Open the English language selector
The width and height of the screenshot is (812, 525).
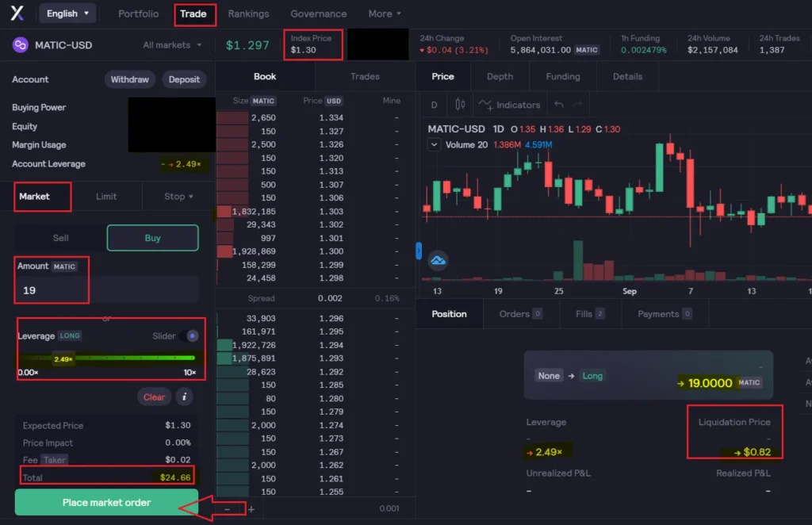[x=67, y=13]
